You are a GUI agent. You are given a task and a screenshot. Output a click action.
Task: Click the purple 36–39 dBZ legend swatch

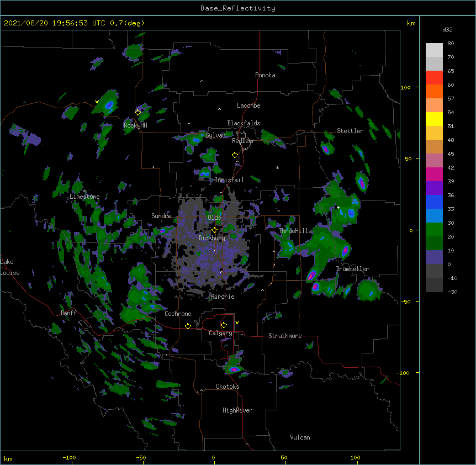pyautogui.click(x=434, y=188)
